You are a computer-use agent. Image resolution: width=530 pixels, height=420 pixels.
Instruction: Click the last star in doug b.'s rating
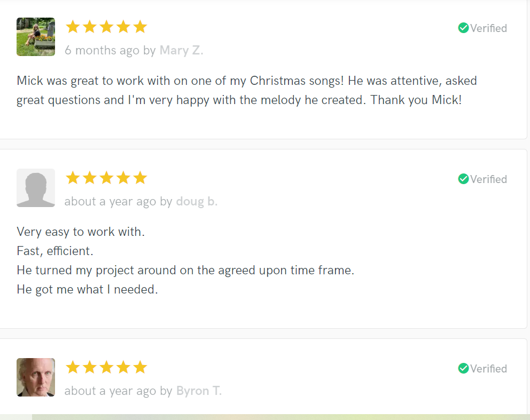click(x=140, y=178)
